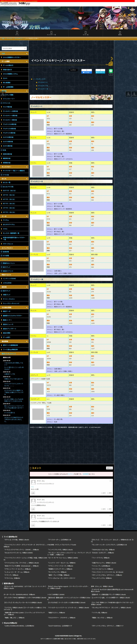Jump to page top with トップ button
This screenshot has width=137, height=644.
pyautogui.click(x=128, y=94)
